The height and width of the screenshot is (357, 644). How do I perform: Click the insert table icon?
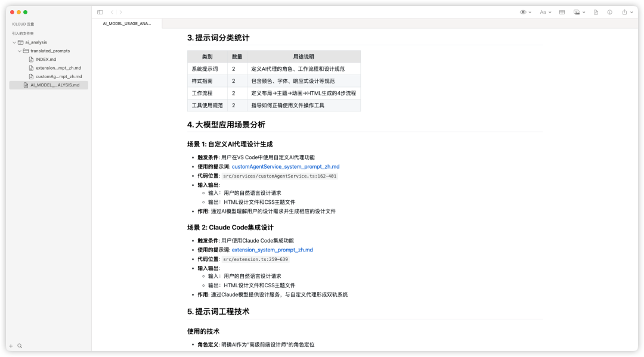click(562, 12)
